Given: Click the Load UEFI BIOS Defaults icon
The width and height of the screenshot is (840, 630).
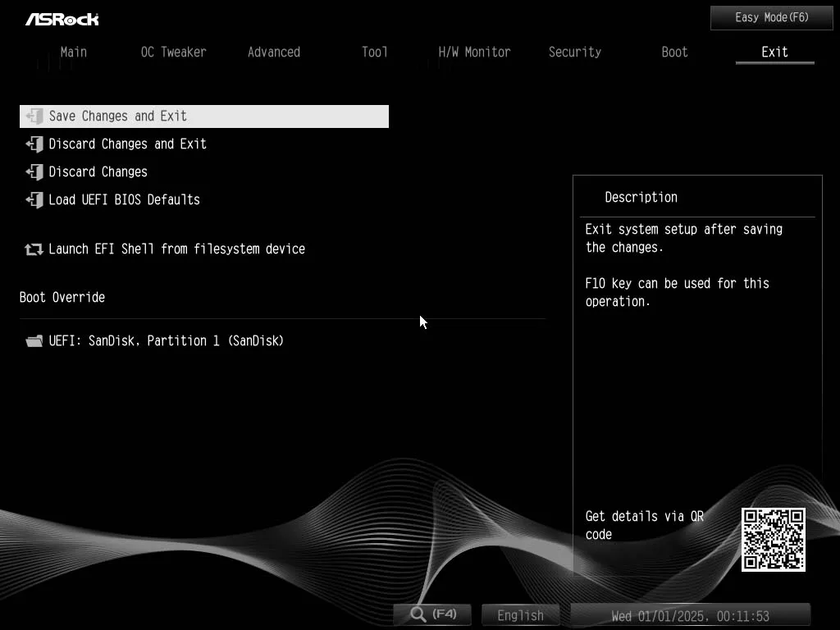Looking at the screenshot, I should click(x=34, y=199).
